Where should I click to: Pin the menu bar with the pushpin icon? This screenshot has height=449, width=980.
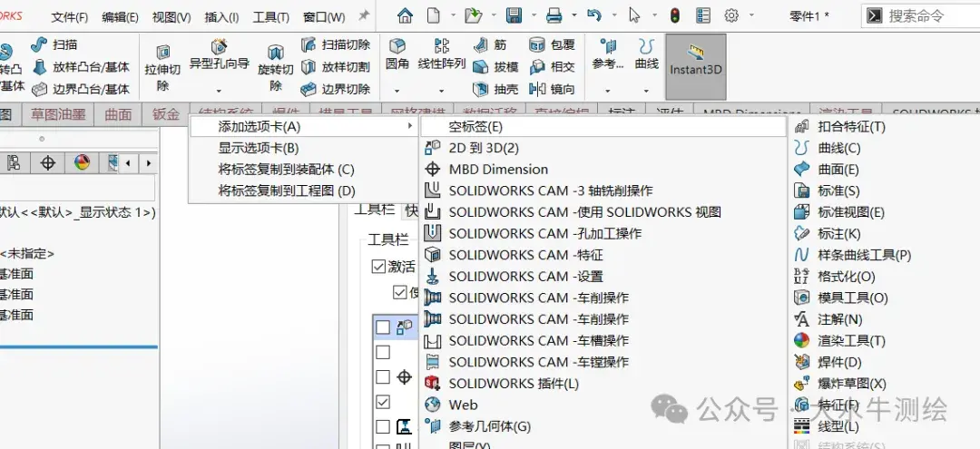[x=364, y=15]
